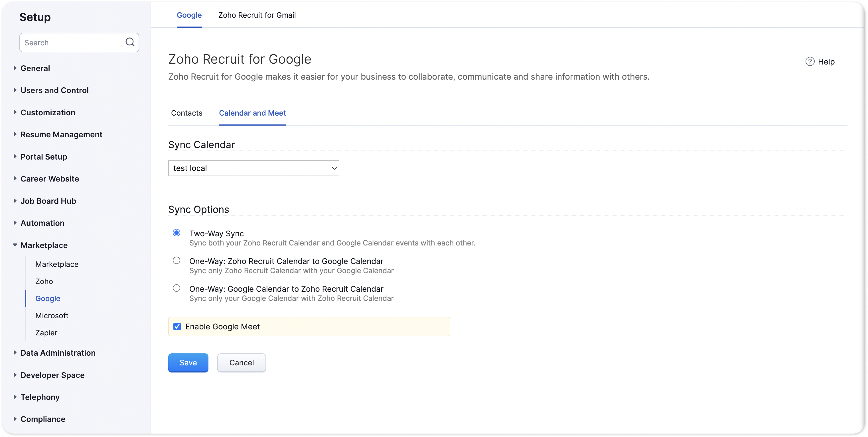Expand the Career Website arrow
Viewport: 868px width, 437px height.
15,178
